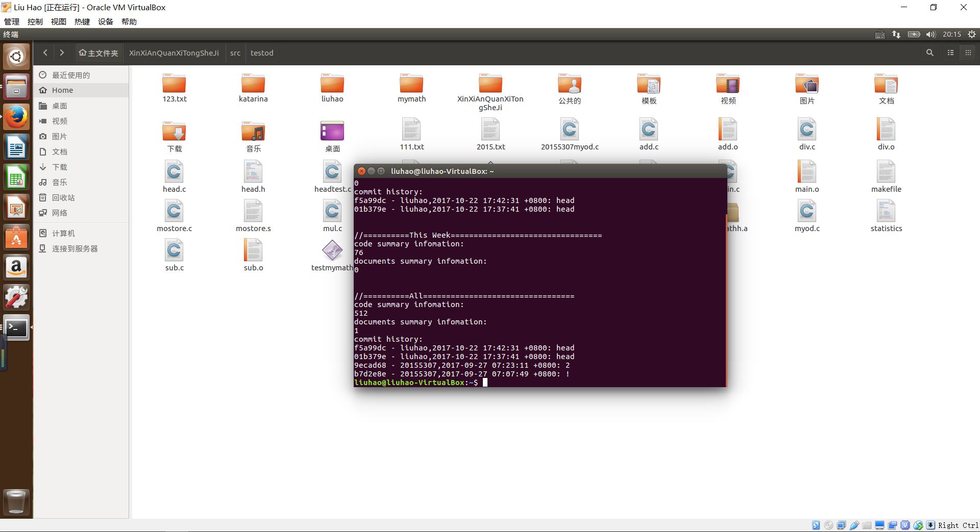The width and height of the screenshot is (980, 532).
Task: Open 计算机 in the sidebar
Action: click(81, 233)
